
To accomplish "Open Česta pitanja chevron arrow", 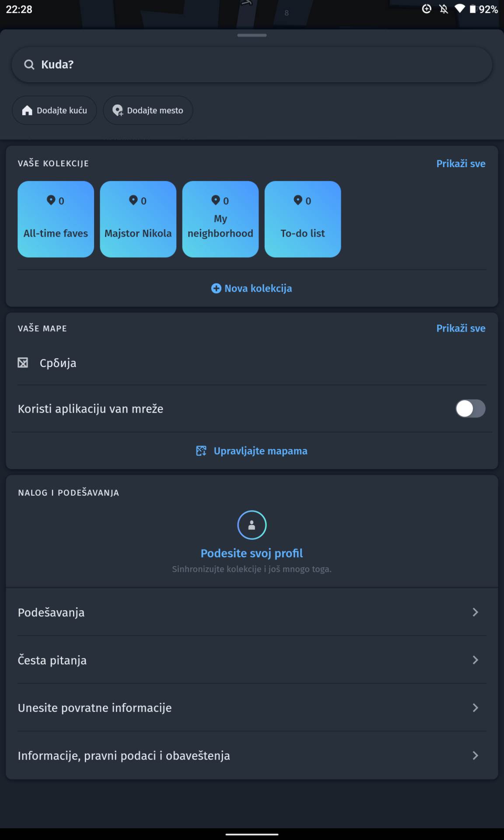I will [x=476, y=660].
